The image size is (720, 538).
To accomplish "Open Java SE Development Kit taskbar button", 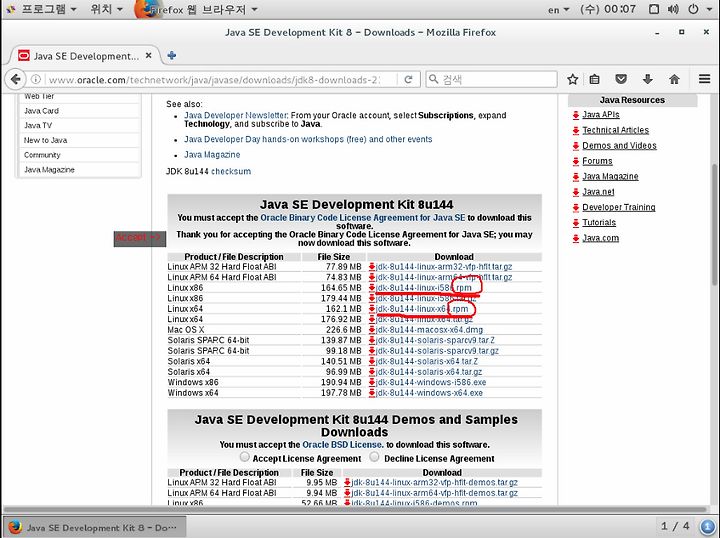I will click(x=95, y=527).
